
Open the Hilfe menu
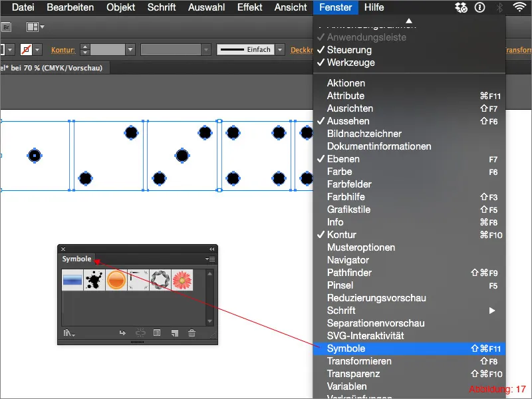374,7
